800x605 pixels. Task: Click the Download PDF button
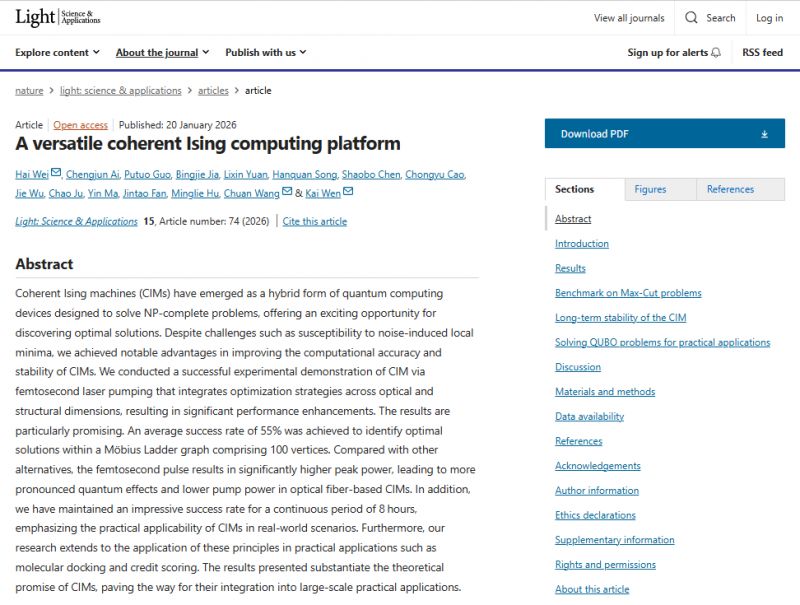(664, 134)
